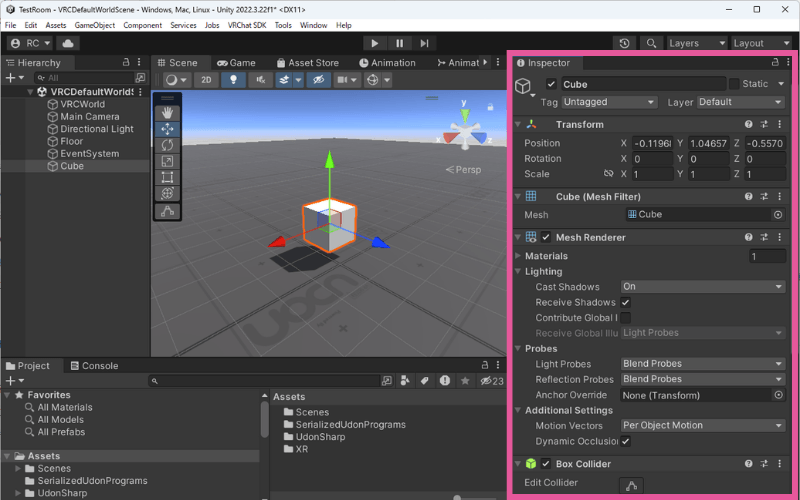Click the scene orientation gizmo
Viewport: 800px width, 500px height.
[465, 131]
